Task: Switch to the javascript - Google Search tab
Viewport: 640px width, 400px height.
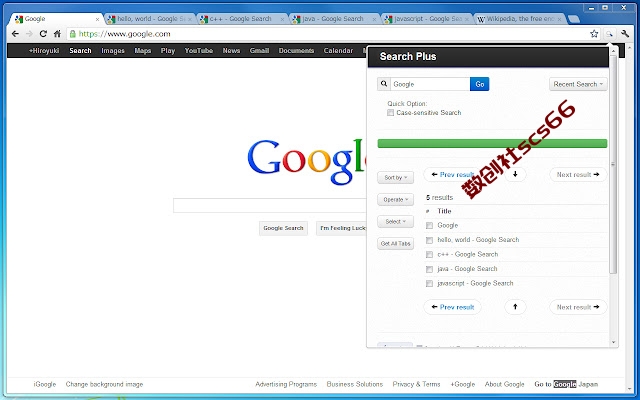Action: click(426, 19)
